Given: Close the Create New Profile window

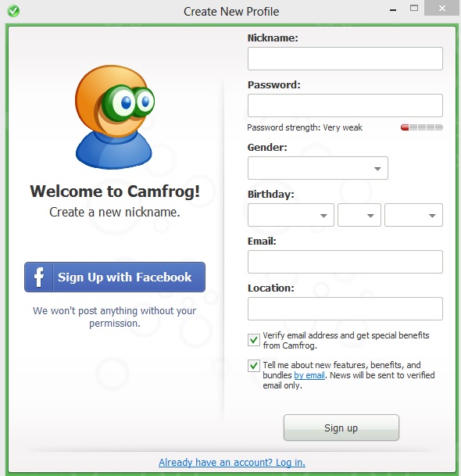Looking at the screenshot, I should (442, 8).
